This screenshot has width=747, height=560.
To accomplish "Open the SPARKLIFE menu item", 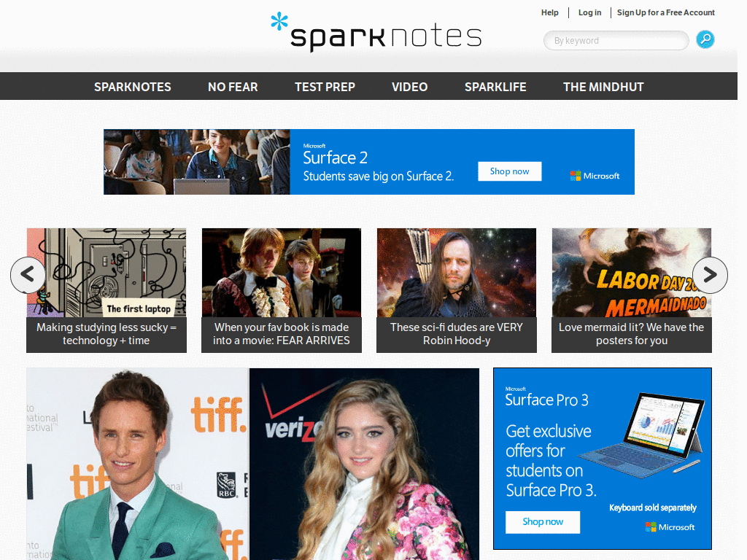I will [x=495, y=86].
